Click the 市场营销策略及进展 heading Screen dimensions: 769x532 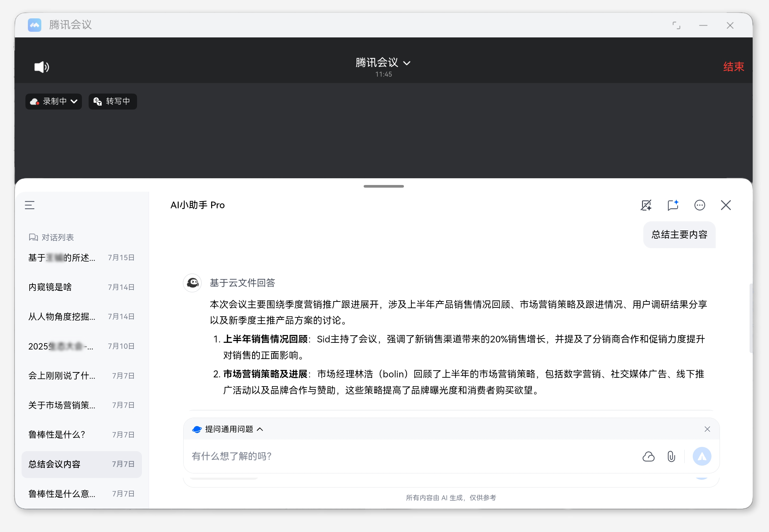pos(266,374)
